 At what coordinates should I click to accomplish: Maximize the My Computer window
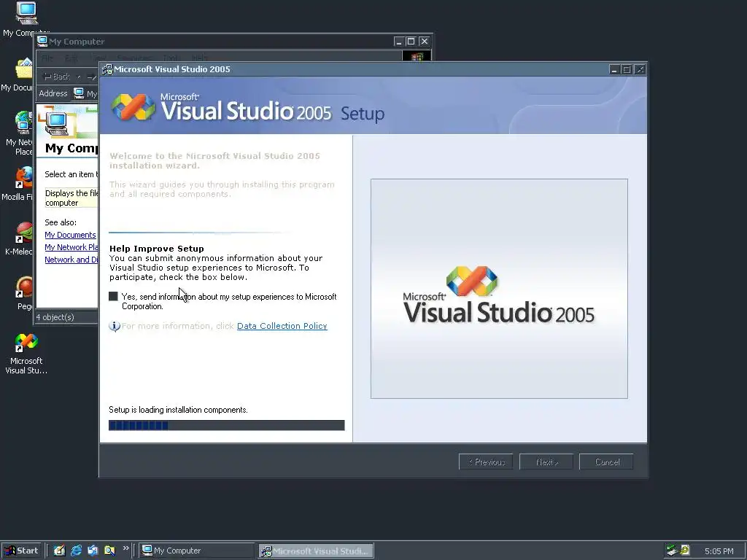411,42
